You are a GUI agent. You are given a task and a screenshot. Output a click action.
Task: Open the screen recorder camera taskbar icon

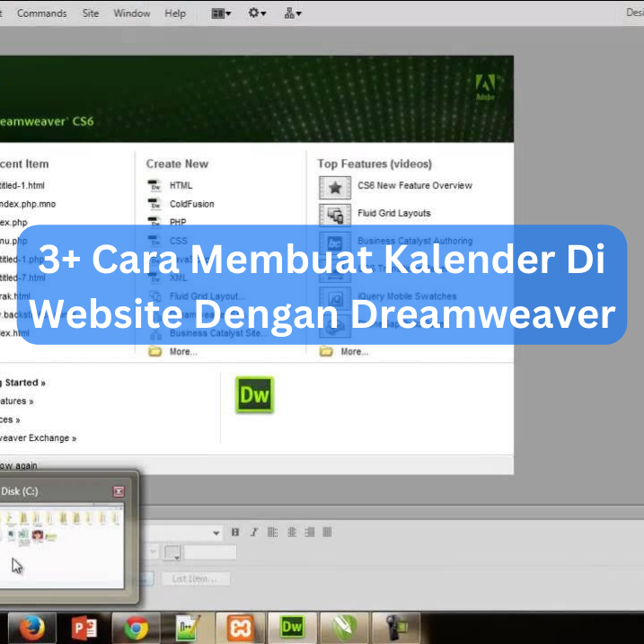coord(396,628)
